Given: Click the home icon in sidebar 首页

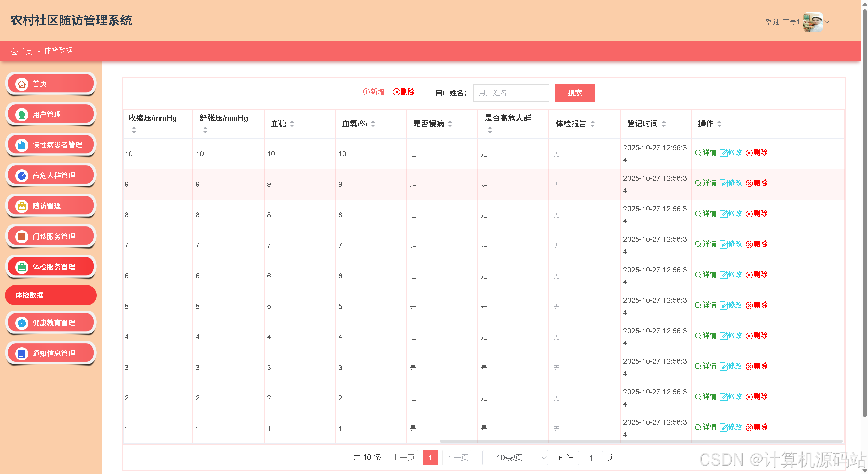Looking at the screenshot, I should (22, 84).
